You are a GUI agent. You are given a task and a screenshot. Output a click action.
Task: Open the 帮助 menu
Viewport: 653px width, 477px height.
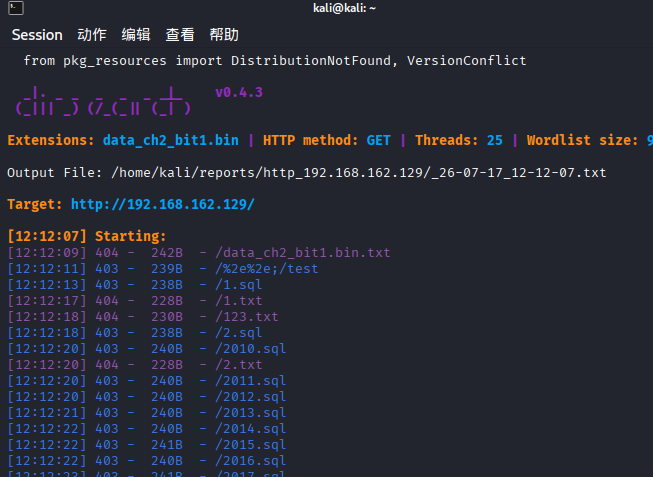click(x=224, y=35)
